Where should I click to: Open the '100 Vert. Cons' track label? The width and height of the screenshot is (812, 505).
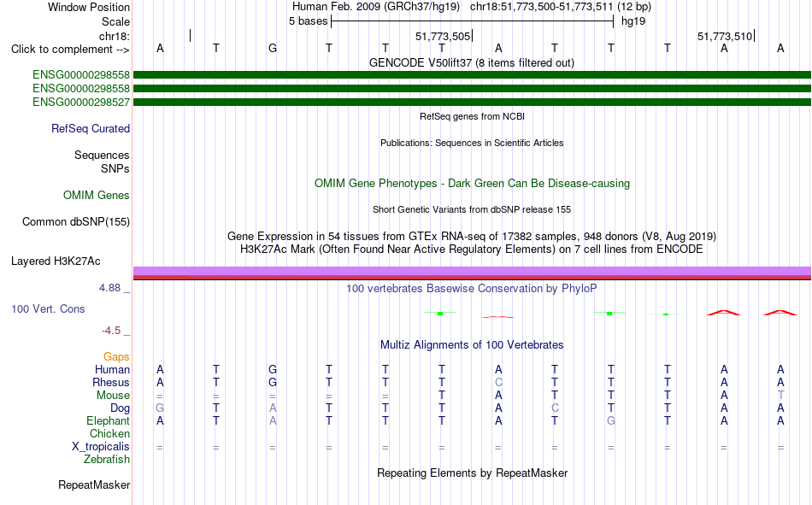coord(48,308)
